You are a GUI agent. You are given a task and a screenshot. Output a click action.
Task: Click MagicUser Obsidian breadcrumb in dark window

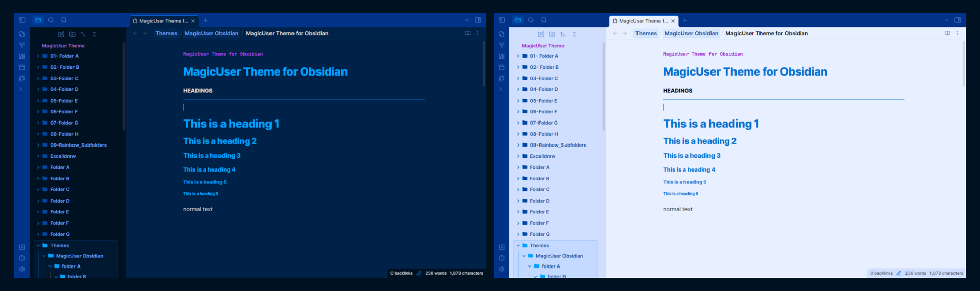pos(211,33)
